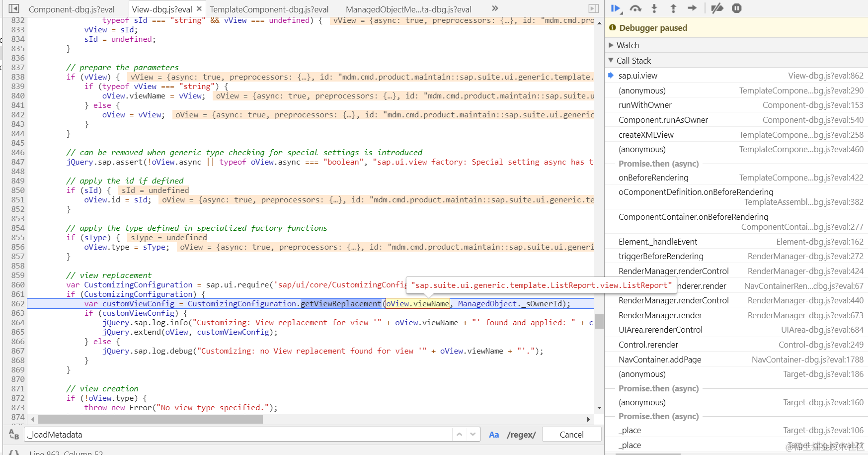This screenshot has height=455, width=868.
Task: Select the Element._handleEvent stack frame
Action: point(736,242)
